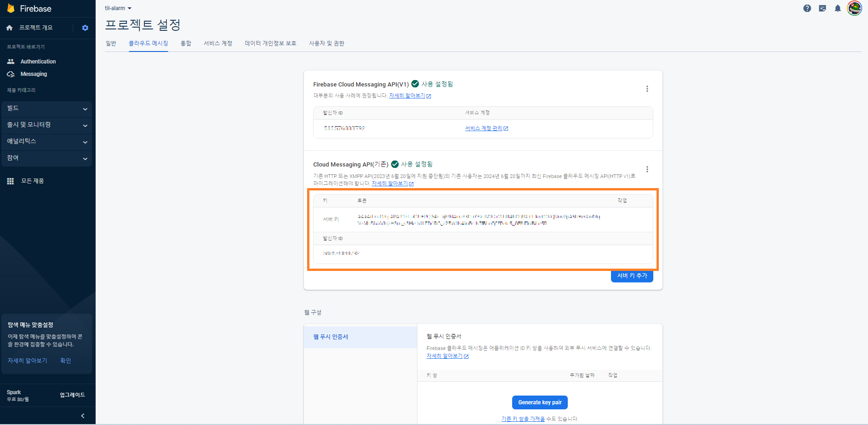Open 프로젝트 개요 in sidebar
Screen dimensions: 868x425
[36, 28]
